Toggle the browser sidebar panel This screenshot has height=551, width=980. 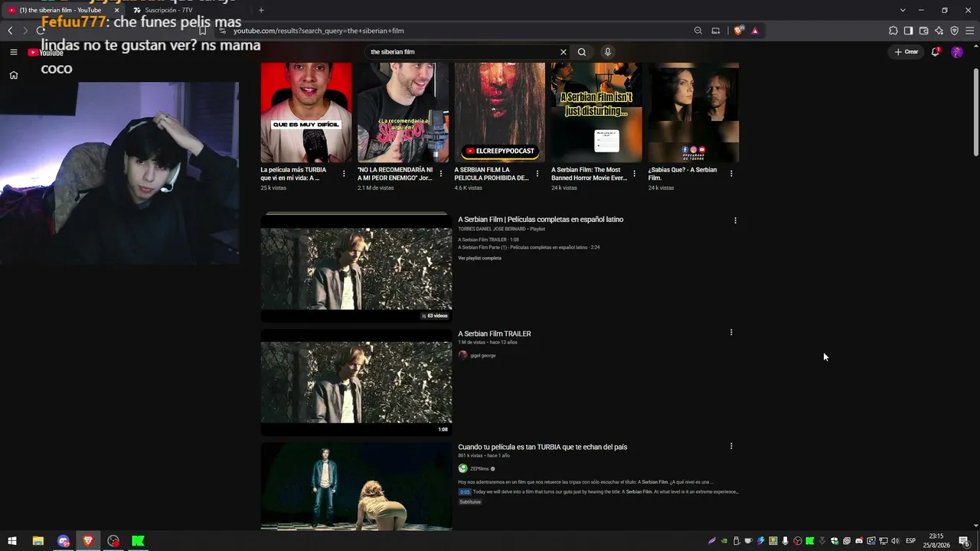click(909, 31)
